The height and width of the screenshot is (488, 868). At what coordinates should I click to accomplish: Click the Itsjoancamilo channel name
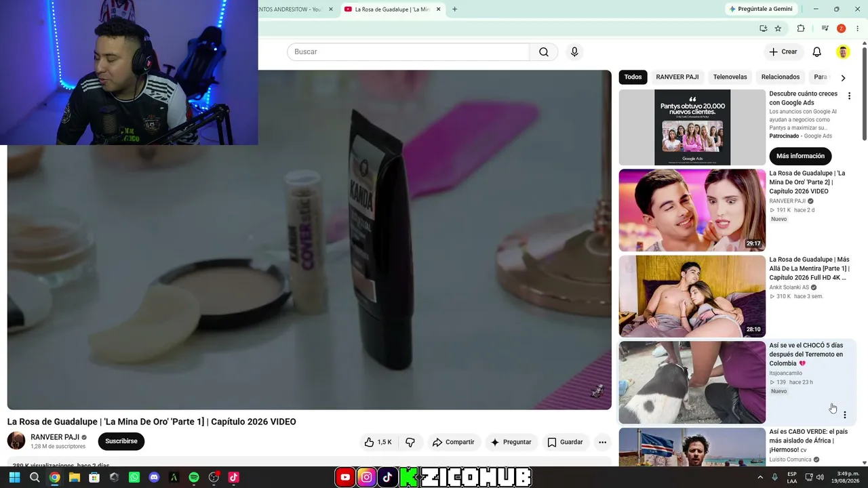785,373
